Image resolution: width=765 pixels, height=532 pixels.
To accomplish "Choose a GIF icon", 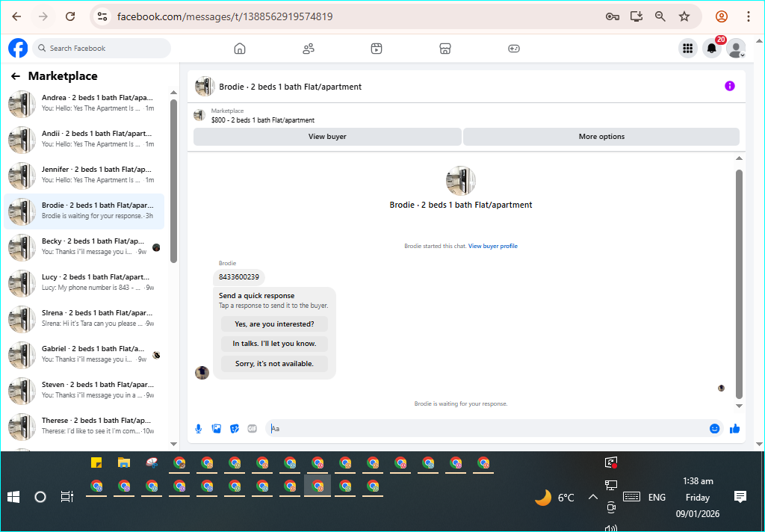I will [x=253, y=429].
